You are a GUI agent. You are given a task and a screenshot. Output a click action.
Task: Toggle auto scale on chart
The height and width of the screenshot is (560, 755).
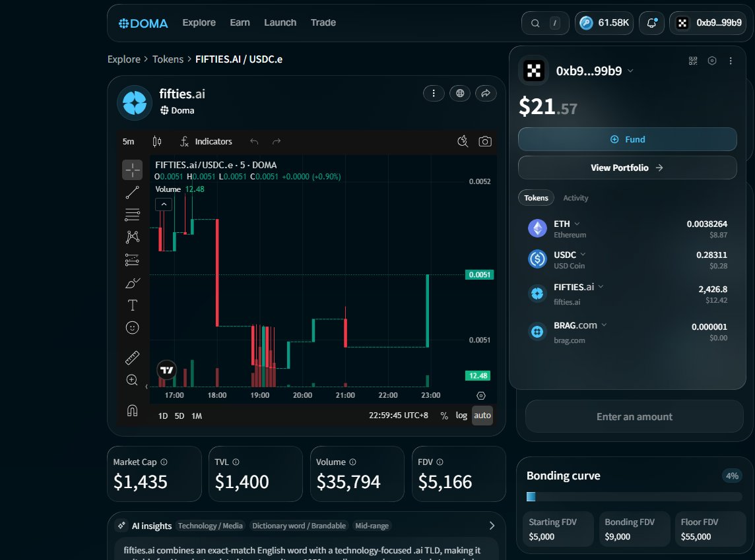482,415
